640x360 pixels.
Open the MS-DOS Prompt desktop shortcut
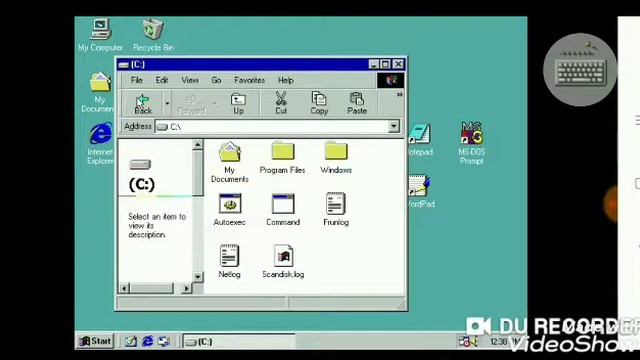tap(471, 143)
